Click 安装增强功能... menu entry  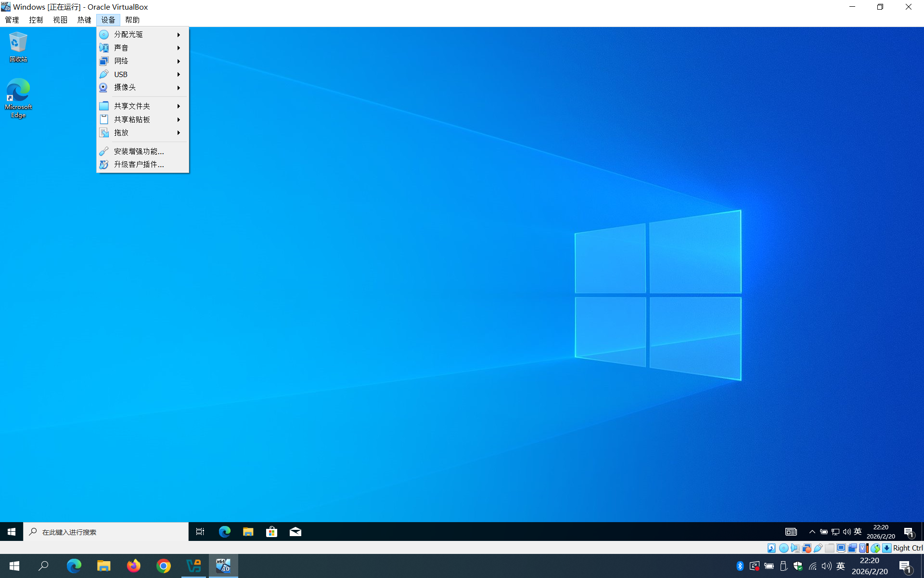click(x=139, y=151)
